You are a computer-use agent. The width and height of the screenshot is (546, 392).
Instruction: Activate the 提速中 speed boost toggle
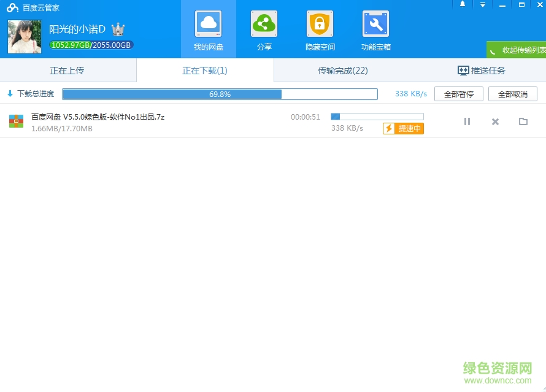point(403,129)
